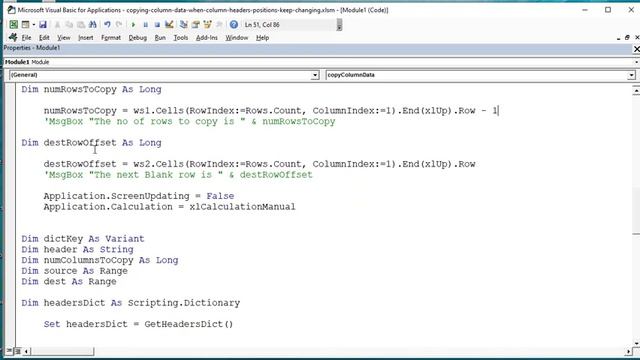Click the horizontal scrollbar thumb

coord(62,351)
